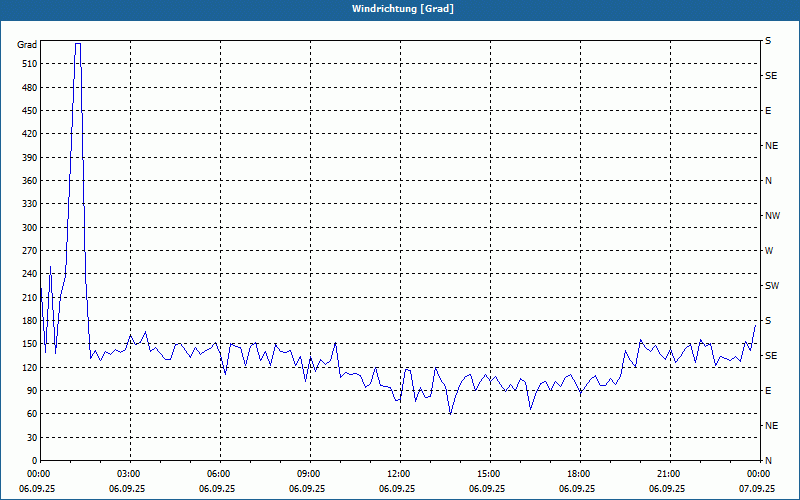Image resolution: width=800 pixels, height=500 pixels.
Task: Click the flat top of the wind spike
Action: pyautogui.click(x=78, y=43)
